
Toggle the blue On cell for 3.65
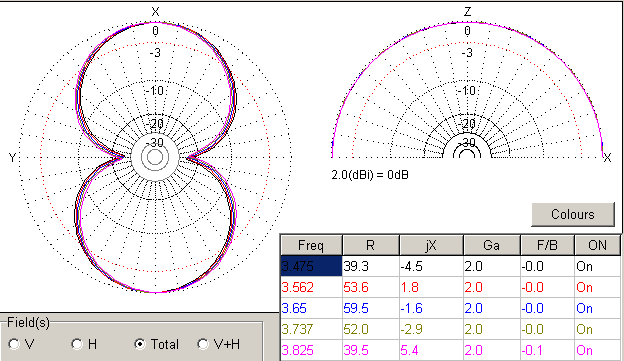[597, 308]
